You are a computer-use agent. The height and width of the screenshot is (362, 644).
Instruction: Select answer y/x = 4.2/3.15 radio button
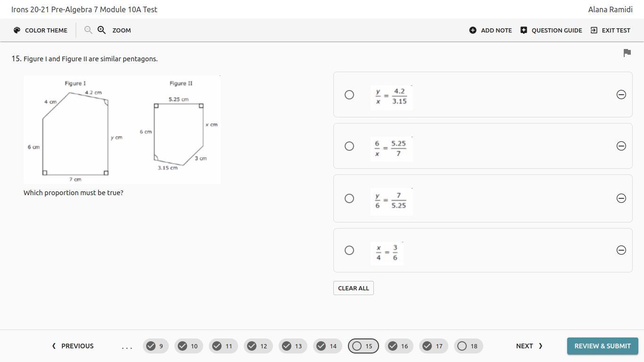click(349, 95)
